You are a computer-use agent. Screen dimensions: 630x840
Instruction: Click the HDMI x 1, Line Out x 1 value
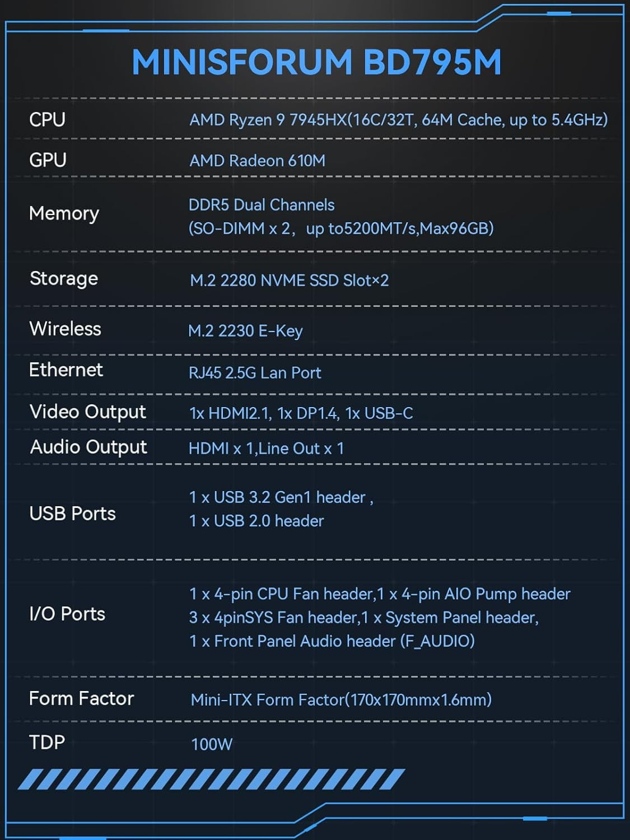[266, 449]
